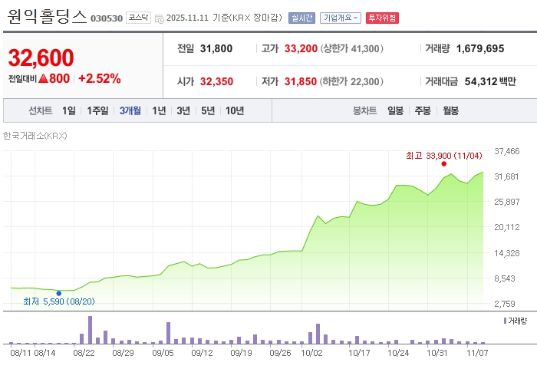The image size is (537, 392).
Task: Show the 10년 line chart
Action: (x=235, y=110)
